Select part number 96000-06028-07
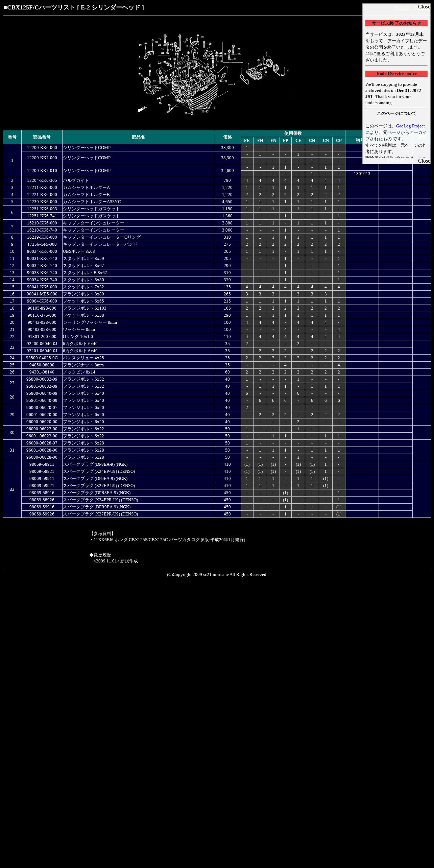The width and height of the screenshot is (434, 868). click(42, 443)
